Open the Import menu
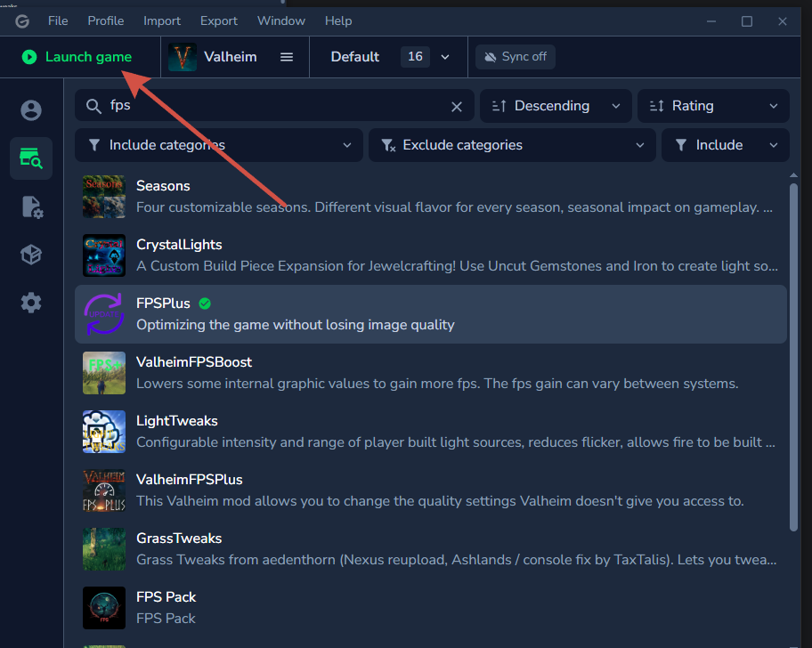This screenshot has width=812, height=648. [x=162, y=21]
